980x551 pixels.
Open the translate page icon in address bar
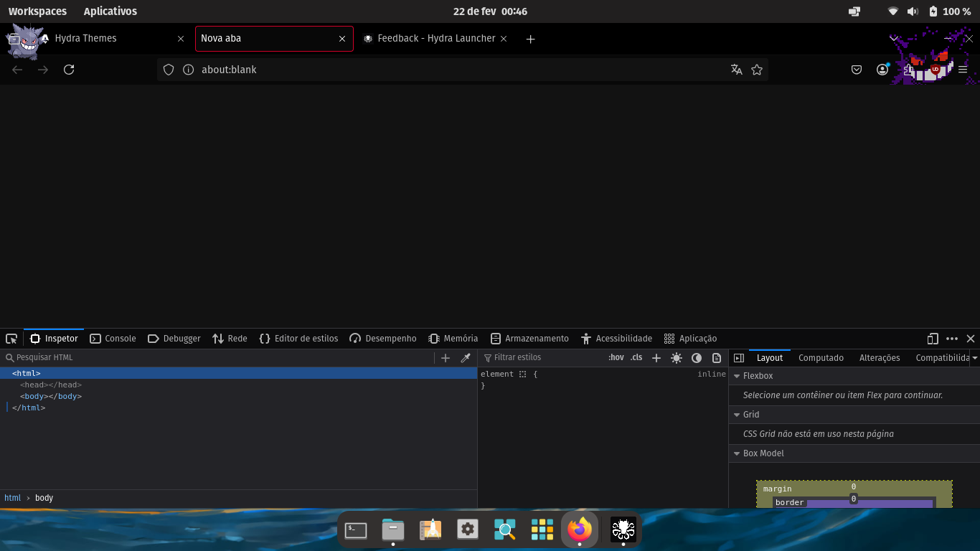[x=736, y=70]
